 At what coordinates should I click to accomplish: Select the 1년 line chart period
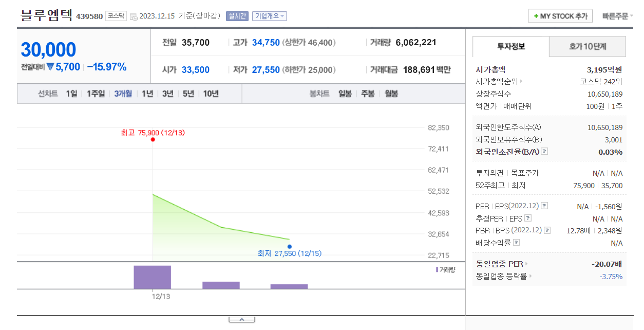tap(147, 94)
